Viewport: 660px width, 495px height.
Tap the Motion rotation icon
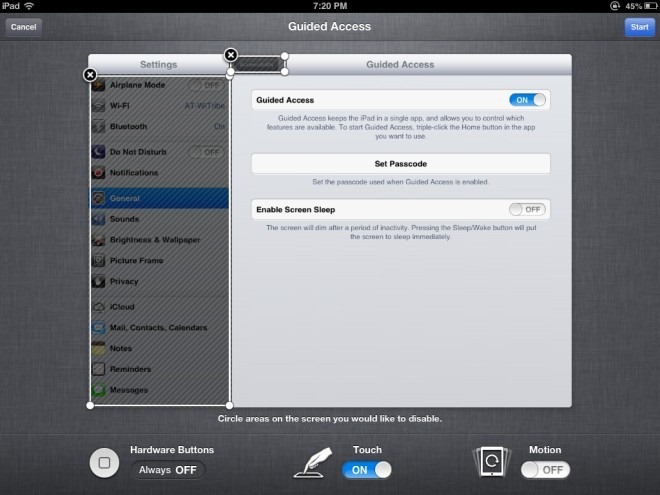pos(492,462)
